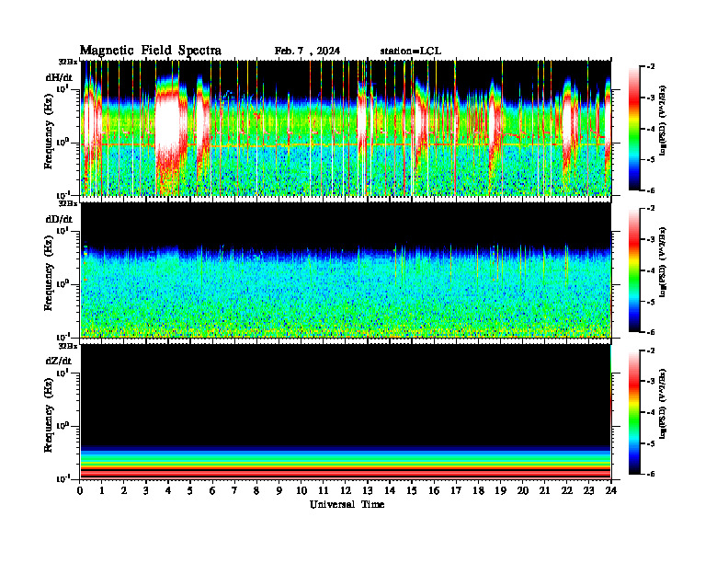This screenshot has height=563, width=728.
Task: Click the Log(PSD) label of the dZ/dt color bar
Action: [x=663, y=405]
